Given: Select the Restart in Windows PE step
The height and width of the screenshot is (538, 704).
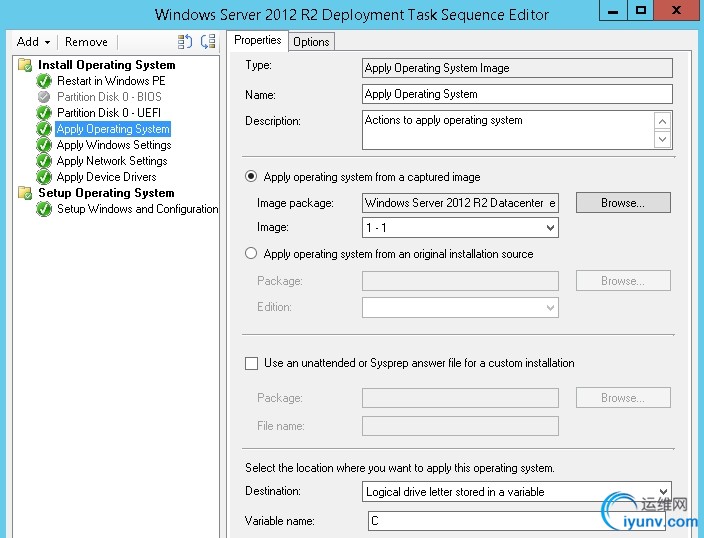Looking at the screenshot, I should [x=111, y=81].
